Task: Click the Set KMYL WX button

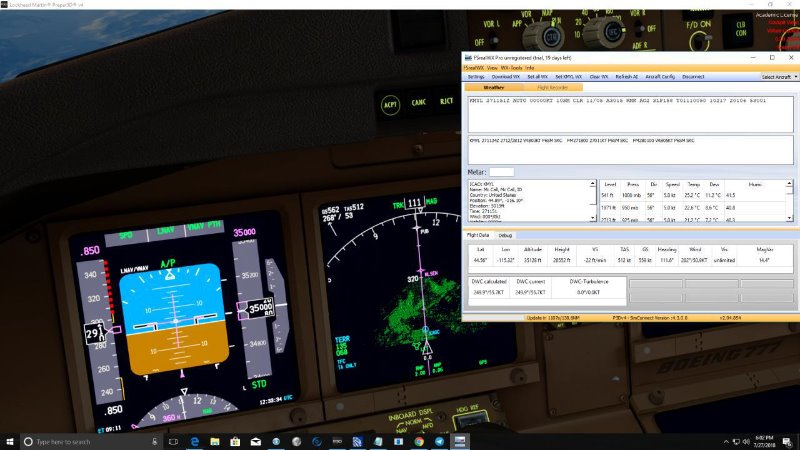Action: click(x=568, y=77)
